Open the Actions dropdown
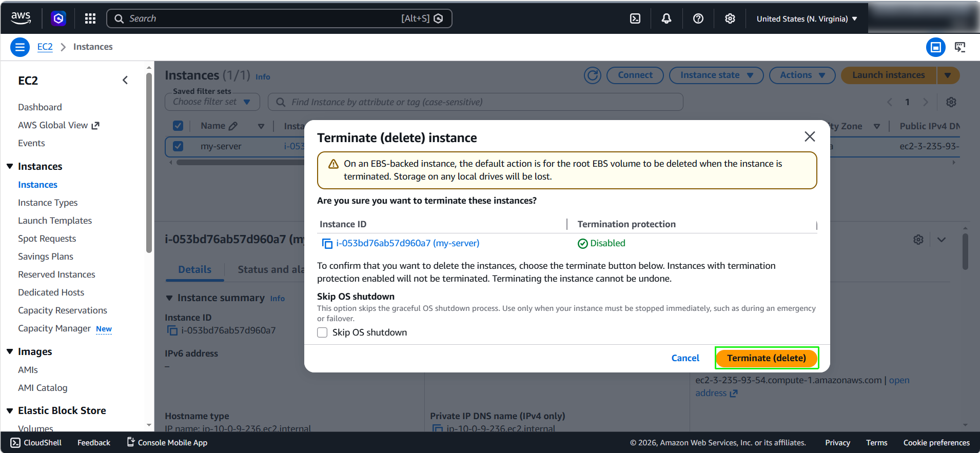This screenshot has width=980, height=453. tap(802, 75)
